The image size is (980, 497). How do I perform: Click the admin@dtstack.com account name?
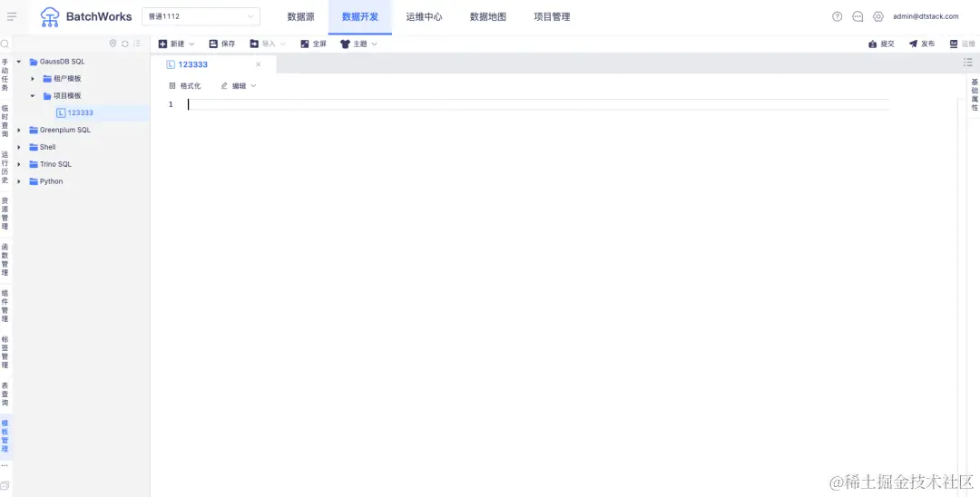point(925,17)
